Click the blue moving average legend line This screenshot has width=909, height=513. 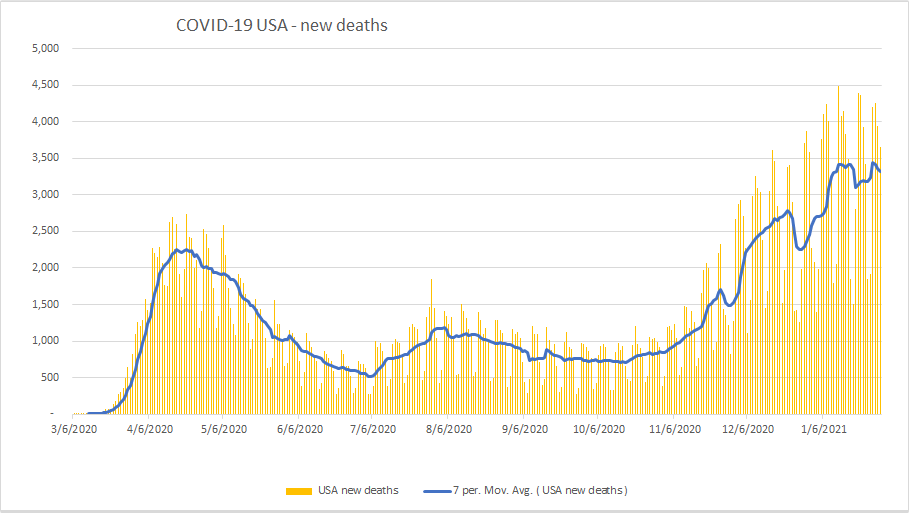[x=437, y=491]
